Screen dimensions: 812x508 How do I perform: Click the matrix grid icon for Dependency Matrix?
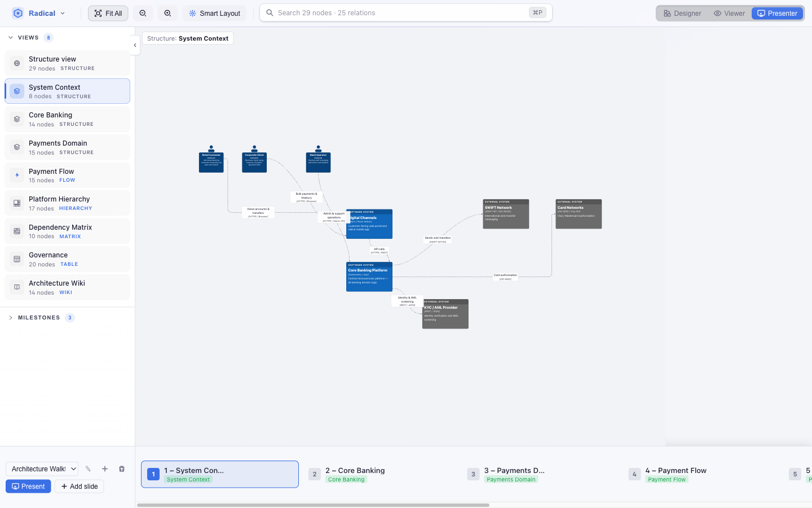[17, 231]
